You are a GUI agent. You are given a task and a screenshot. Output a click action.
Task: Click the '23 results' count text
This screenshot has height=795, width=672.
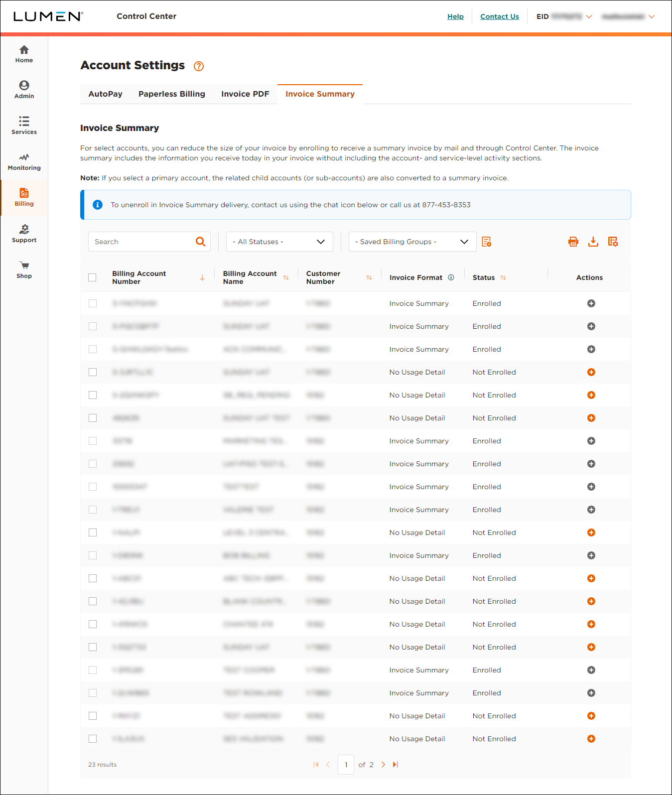103,765
